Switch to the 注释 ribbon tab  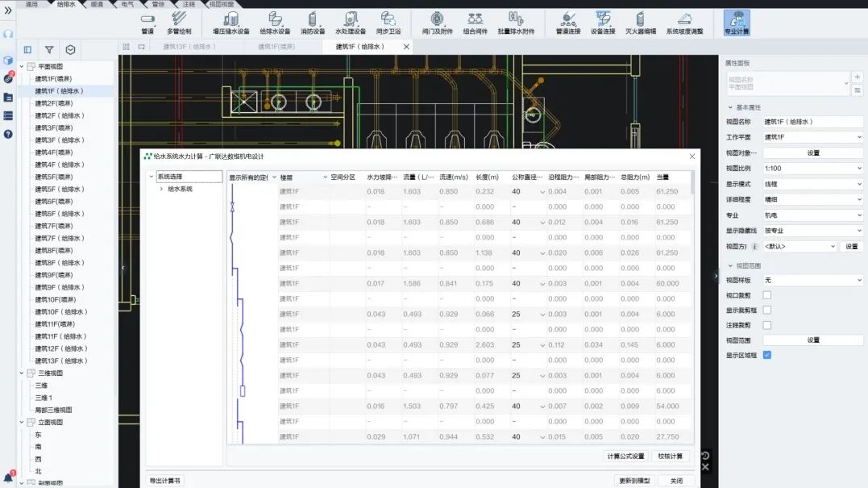coord(189,4)
